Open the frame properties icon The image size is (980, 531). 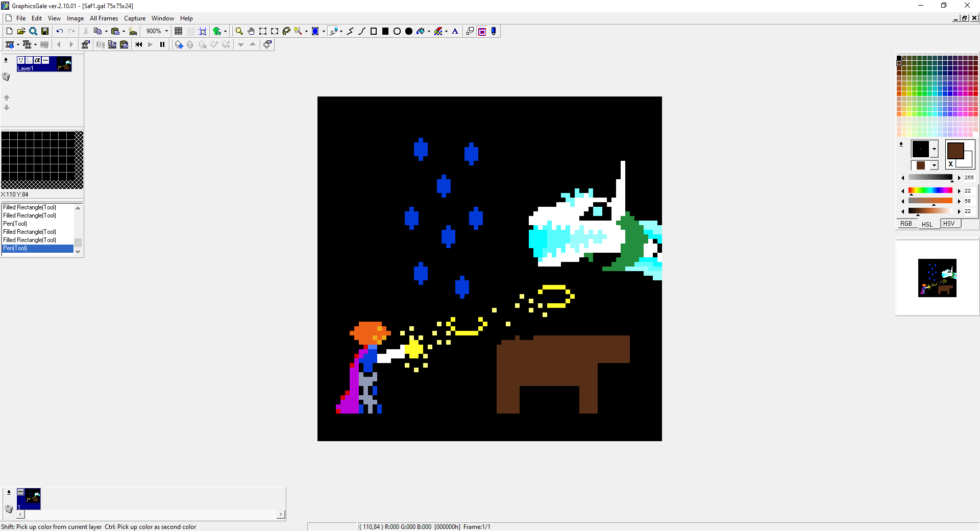[x=86, y=44]
